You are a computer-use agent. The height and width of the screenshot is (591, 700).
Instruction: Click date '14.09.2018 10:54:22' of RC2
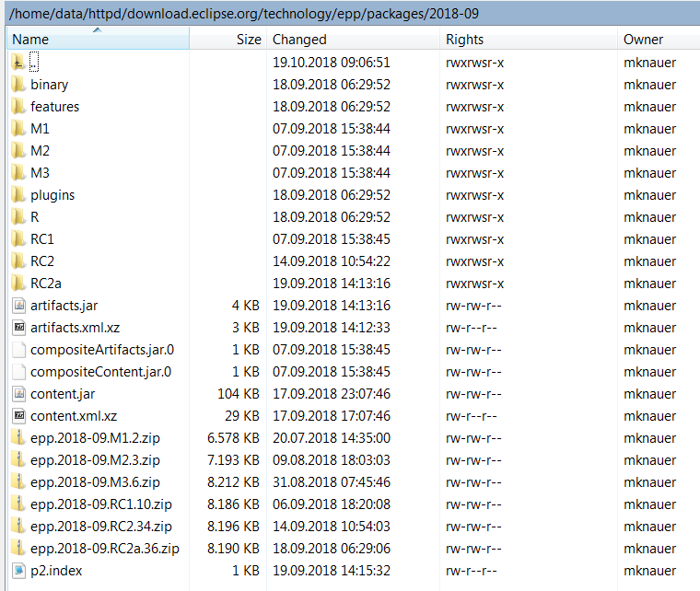pyautogui.click(x=332, y=261)
